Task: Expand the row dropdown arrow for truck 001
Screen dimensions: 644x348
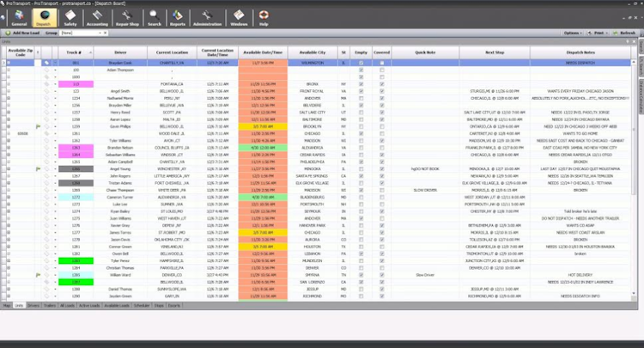Action: click(55, 63)
